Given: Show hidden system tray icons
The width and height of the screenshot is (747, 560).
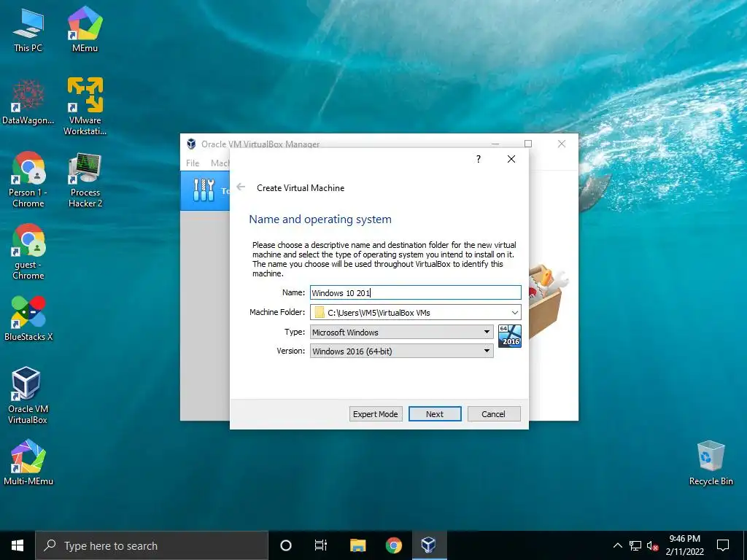Looking at the screenshot, I should click(x=617, y=545).
